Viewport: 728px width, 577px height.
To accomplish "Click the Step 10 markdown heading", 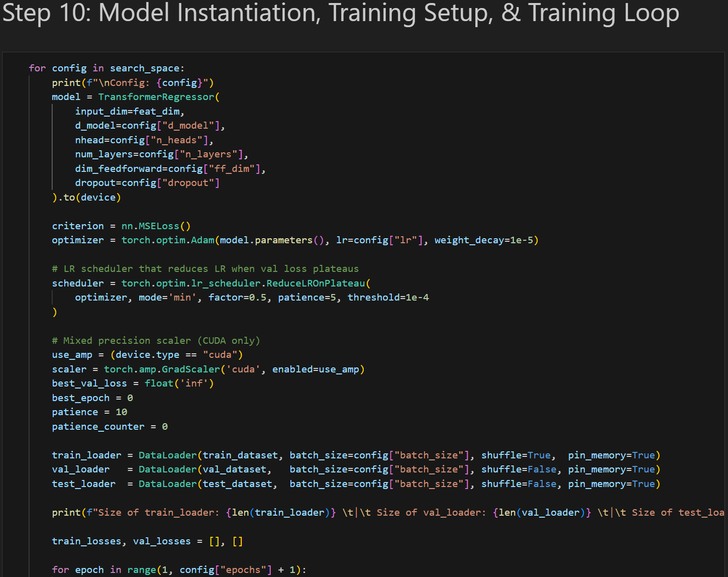I will [x=340, y=13].
